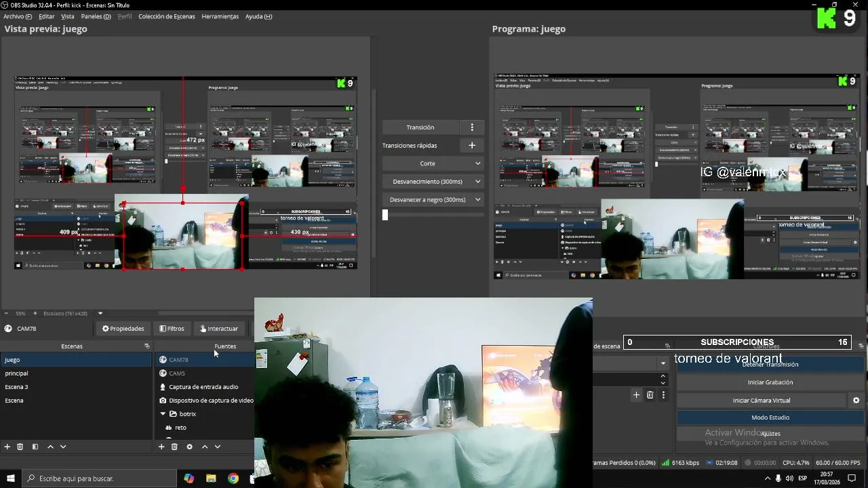
Task: Open scene transition properties three-dot menu
Action: pos(663,394)
